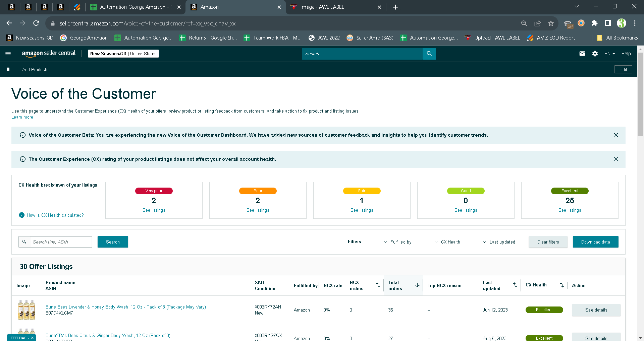The width and height of the screenshot is (644, 341).
Task: Switch to the Automation George Amerson tab
Action: coord(135,7)
